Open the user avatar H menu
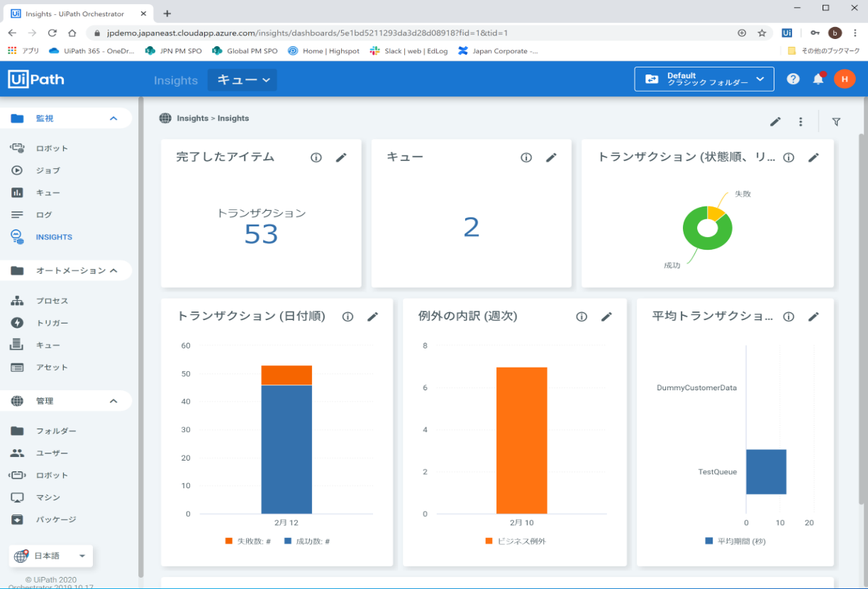The height and width of the screenshot is (589, 868). click(845, 79)
